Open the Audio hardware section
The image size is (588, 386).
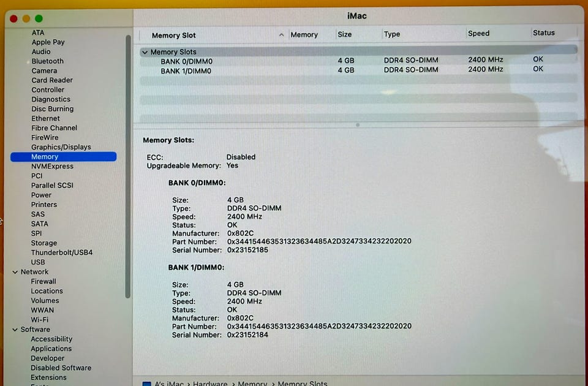point(41,51)
